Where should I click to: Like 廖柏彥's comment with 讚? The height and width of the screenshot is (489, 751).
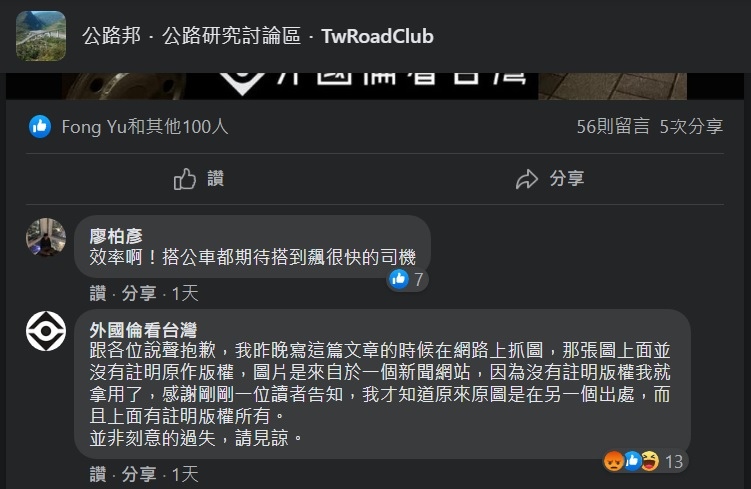pyautogui.click(x=98, y=293)
